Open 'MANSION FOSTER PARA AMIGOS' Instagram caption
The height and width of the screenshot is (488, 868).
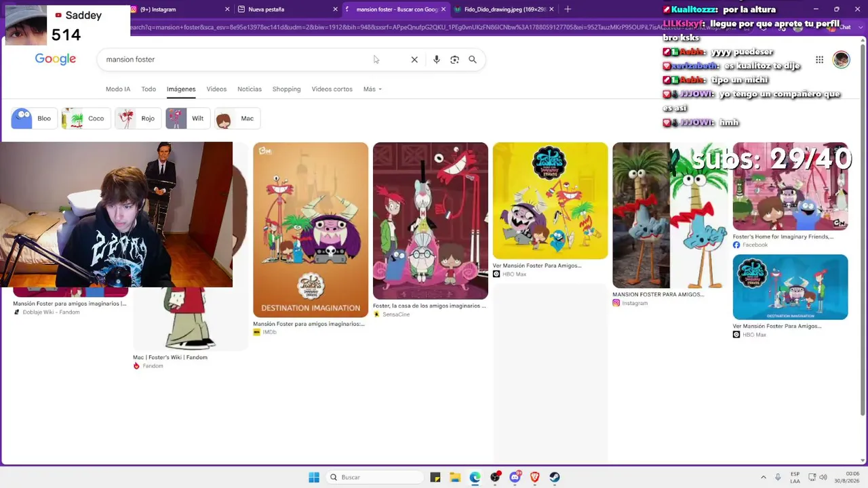(658, 294)
